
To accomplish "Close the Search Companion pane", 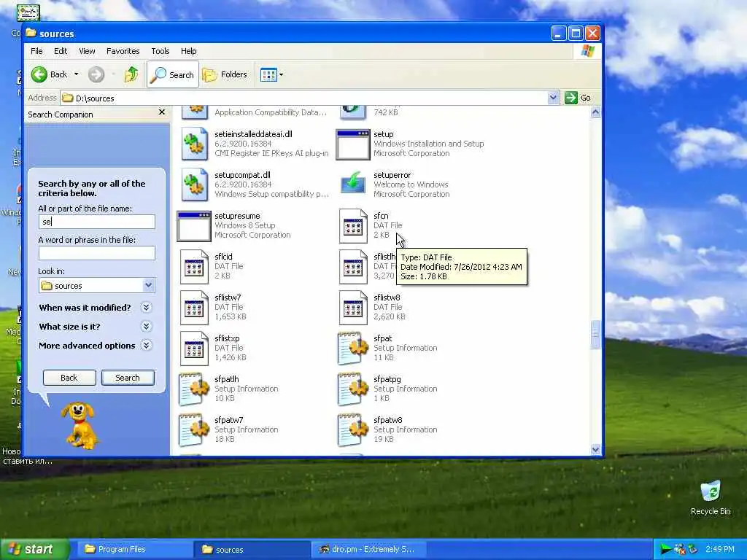I will pyautogui.click(x=161, y=112).
